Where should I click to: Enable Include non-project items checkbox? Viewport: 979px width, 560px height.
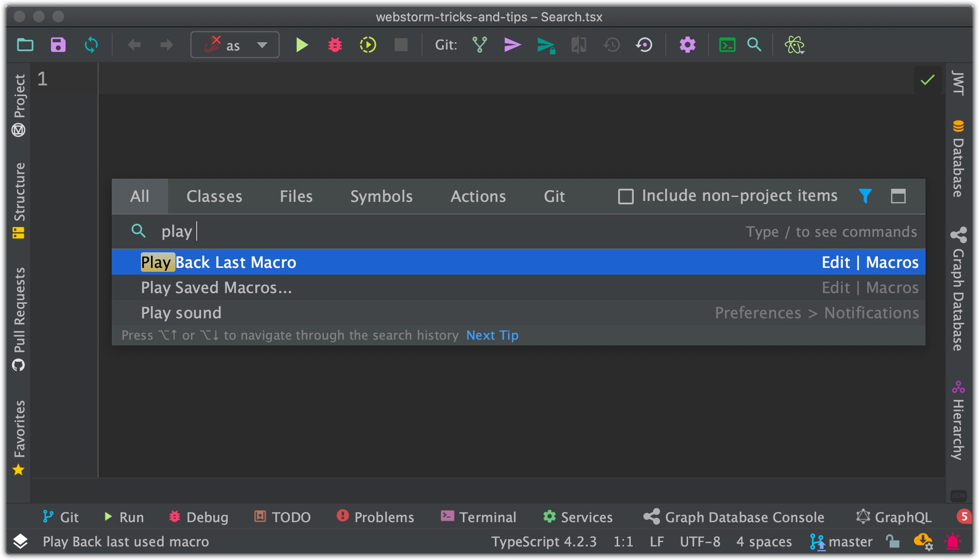pos(625,197)
